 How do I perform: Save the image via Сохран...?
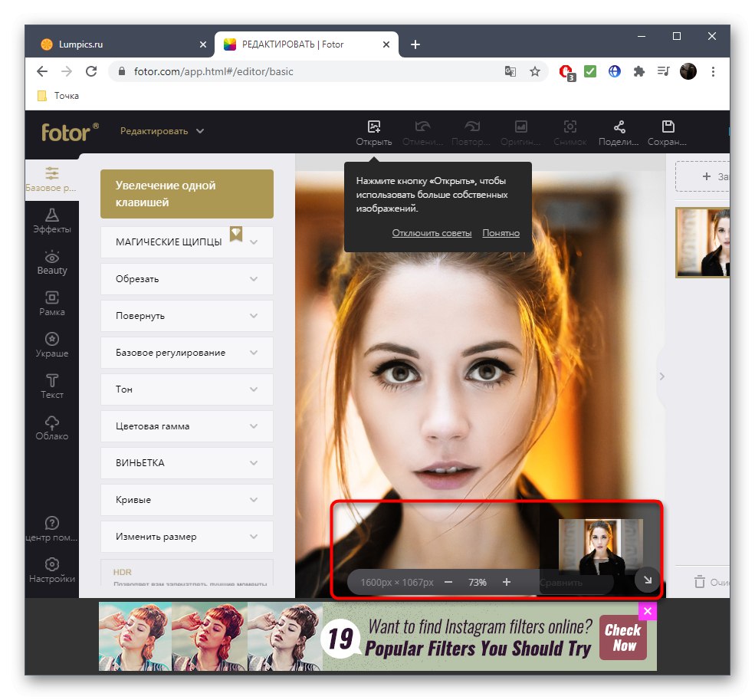tap(667, 133)
